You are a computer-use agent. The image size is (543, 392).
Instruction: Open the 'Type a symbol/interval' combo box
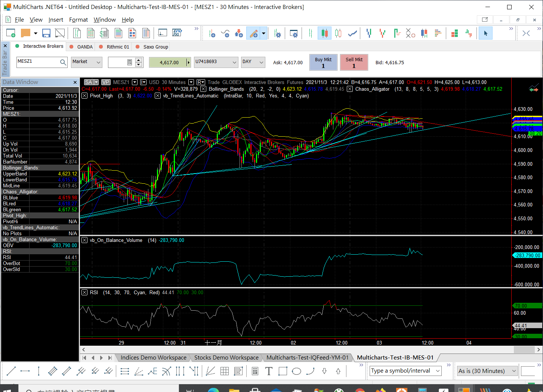tap(405, 371)
